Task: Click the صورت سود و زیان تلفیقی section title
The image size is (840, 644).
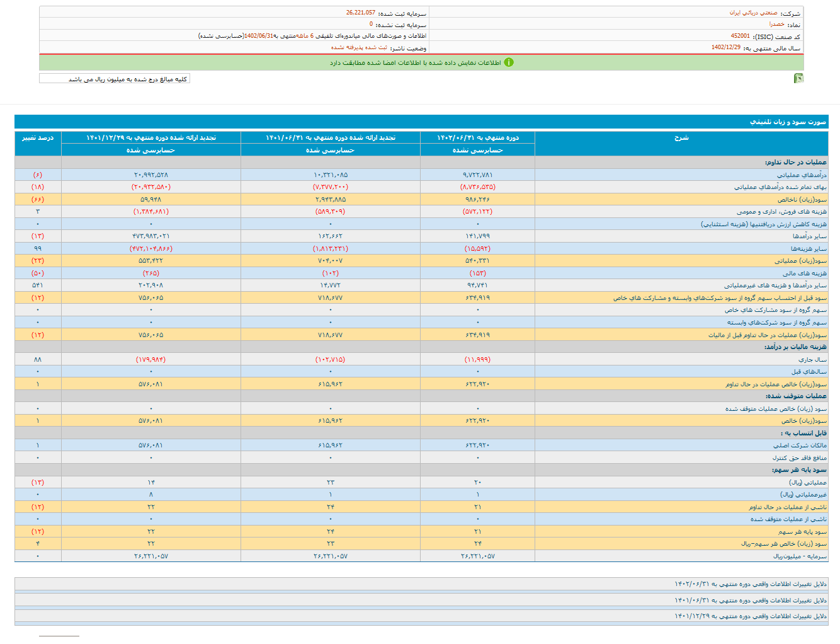Action: pyautogui.click(x=788, y=122)
